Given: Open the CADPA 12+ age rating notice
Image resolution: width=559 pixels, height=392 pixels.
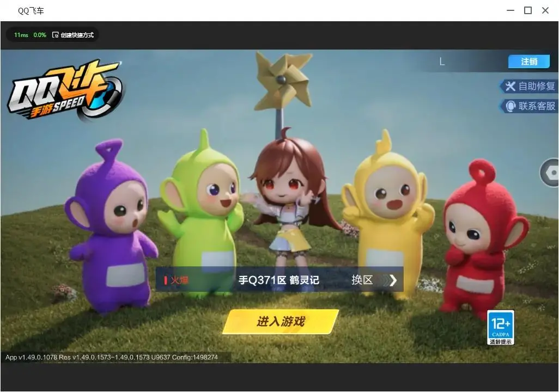Looking at the screenshot, I should tap(501, 328).
